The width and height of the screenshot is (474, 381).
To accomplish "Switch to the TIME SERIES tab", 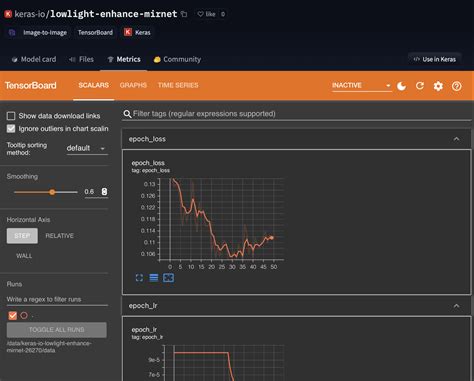I will point(178,85).
